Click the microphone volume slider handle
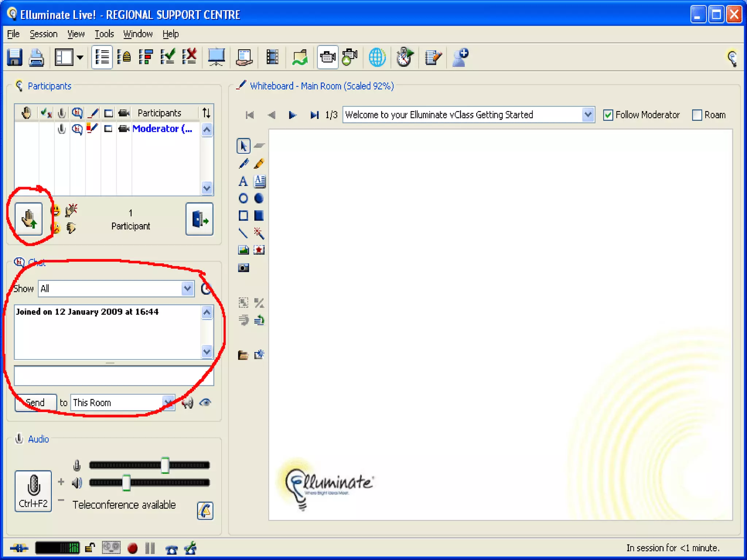The width and height of the screenshot is (747, 560). pyautogui.click(x=165, y=465)
